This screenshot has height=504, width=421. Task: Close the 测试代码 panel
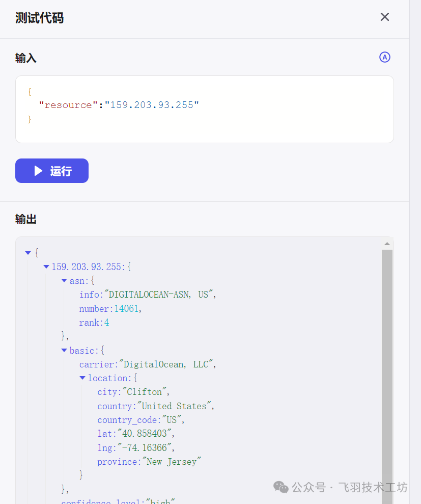click(x=385, y=17)
